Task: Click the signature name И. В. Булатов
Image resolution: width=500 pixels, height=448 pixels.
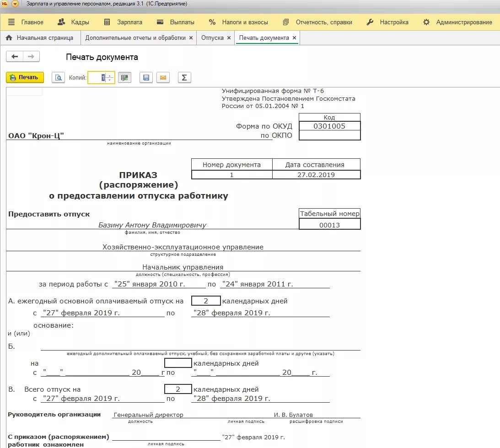Action: (x=293, y=415)
